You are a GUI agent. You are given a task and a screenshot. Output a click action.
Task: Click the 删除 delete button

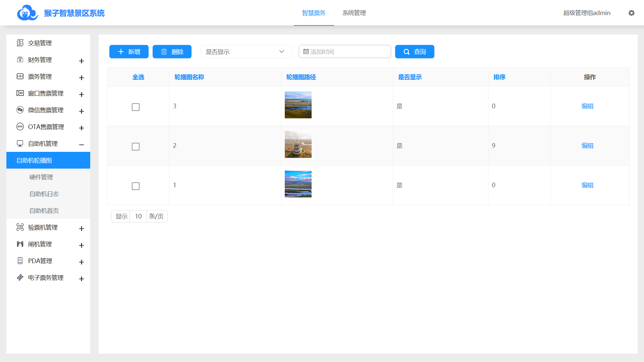pos(172,52)
